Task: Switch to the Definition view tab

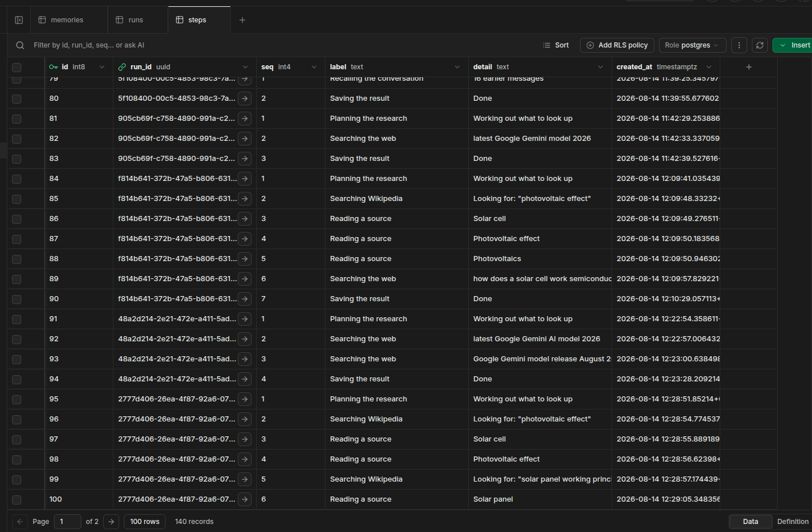Action: tap(793, 522)
